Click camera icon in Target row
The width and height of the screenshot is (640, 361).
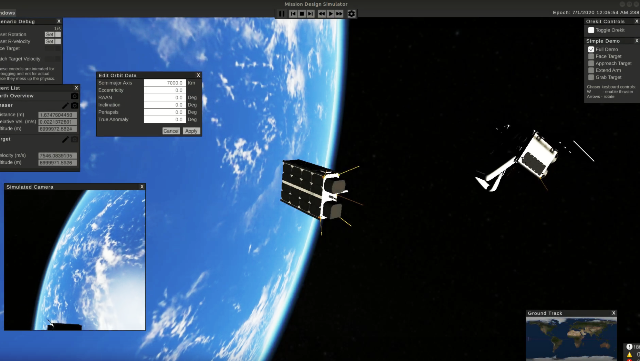click(74, 139)
